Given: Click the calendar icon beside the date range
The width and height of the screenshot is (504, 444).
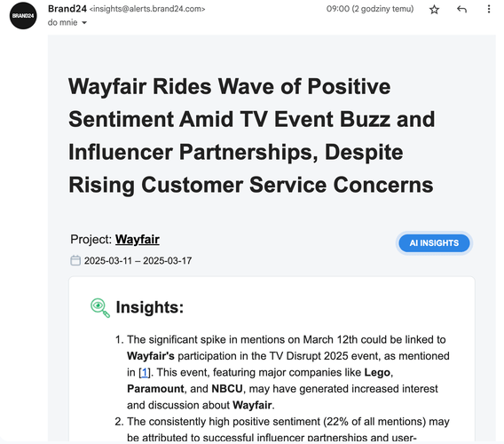Looking at the screenshot, I should (x=75, y=260).
